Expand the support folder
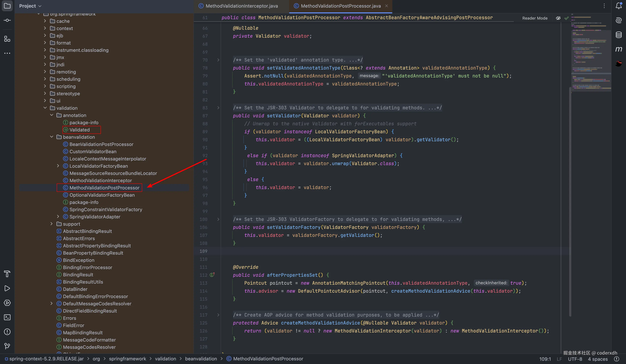Image resolution: width=626 pixels, height=364 pixels. tap(51, 224)
